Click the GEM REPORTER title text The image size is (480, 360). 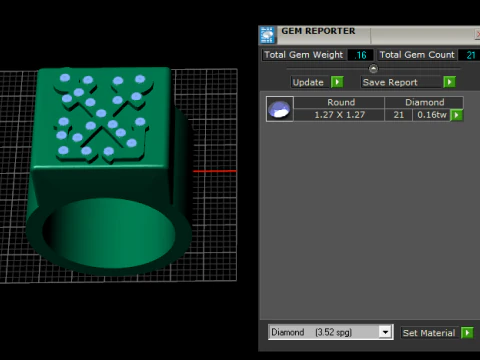point(318,31)
